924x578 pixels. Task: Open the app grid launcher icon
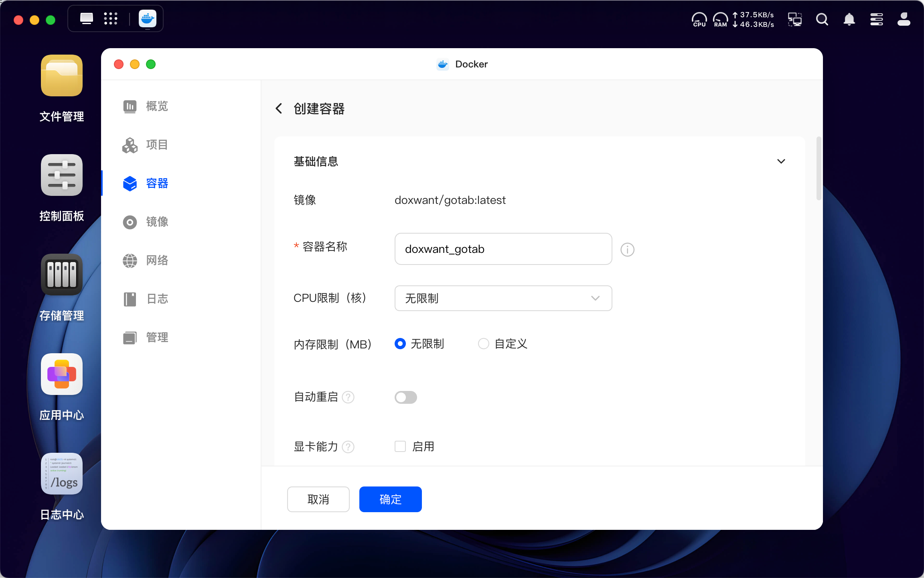[111, 18]
